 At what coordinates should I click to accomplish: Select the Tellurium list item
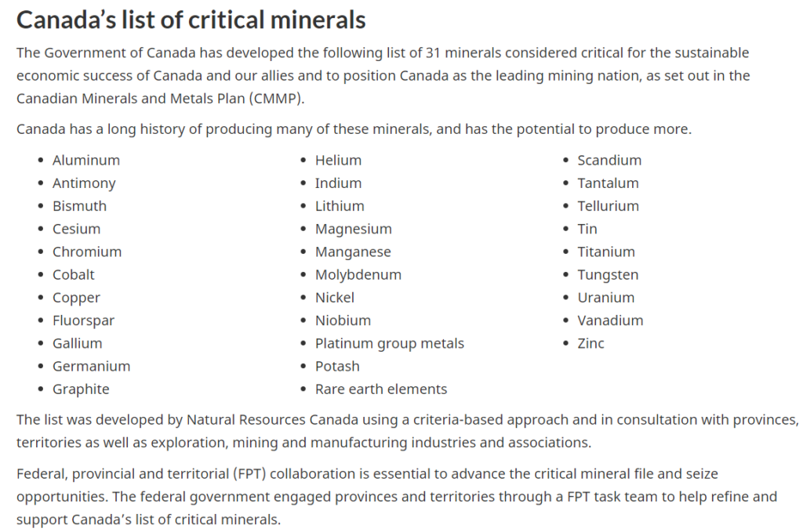[x=608, y=206]
